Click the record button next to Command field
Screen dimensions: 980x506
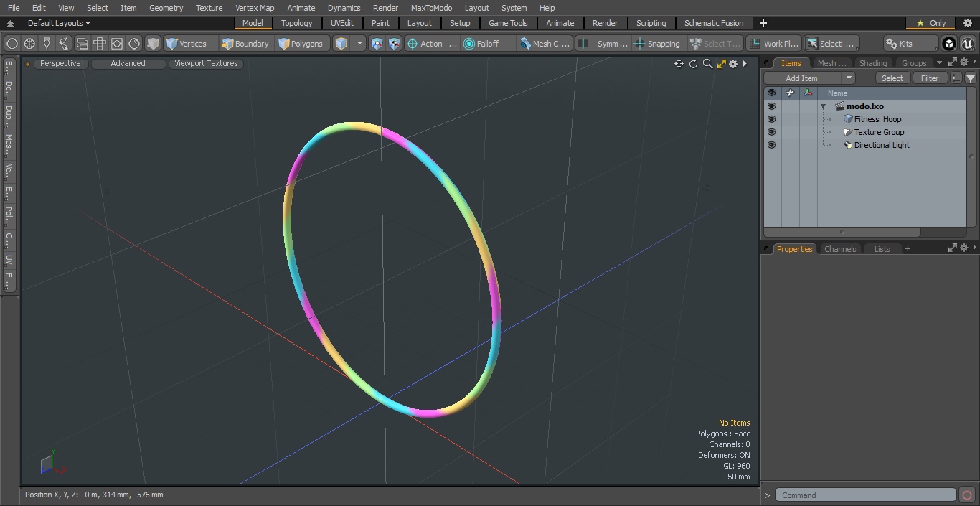pos(967,495)
